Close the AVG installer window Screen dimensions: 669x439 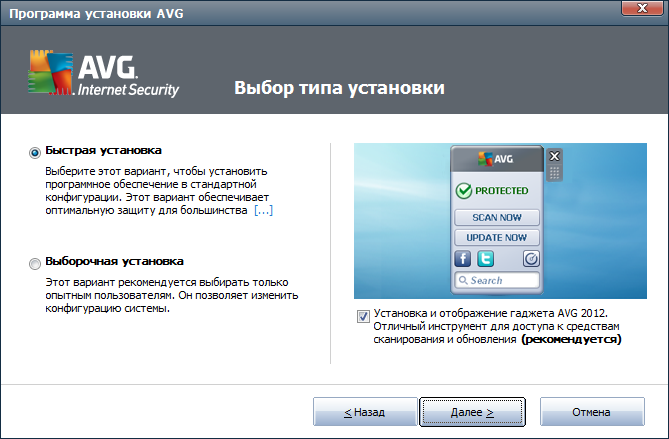pos(642,8)
